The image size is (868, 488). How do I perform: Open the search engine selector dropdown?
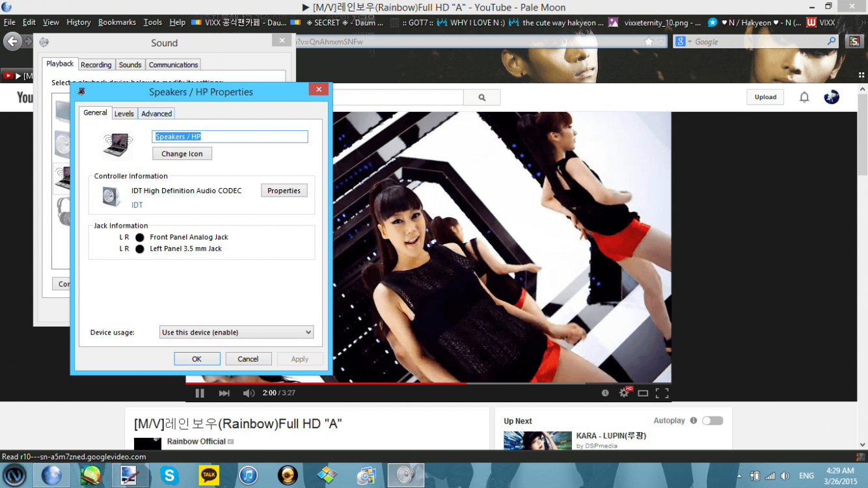point(683,42)
